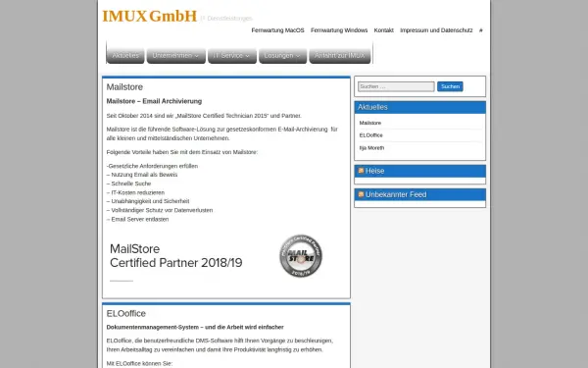Open the ELOoffice article heading
588x368 pixels.
tap(126, 314)
